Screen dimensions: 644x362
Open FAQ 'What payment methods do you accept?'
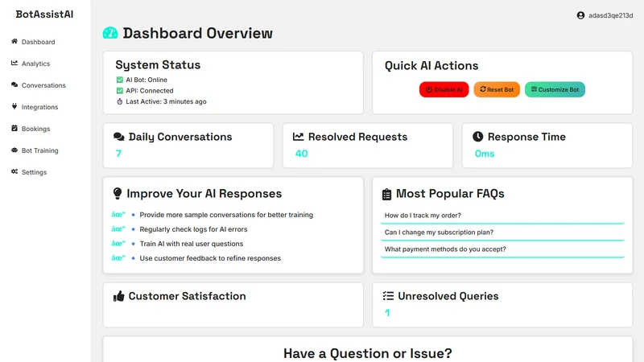pyautogui.click(x=502, y=249)
